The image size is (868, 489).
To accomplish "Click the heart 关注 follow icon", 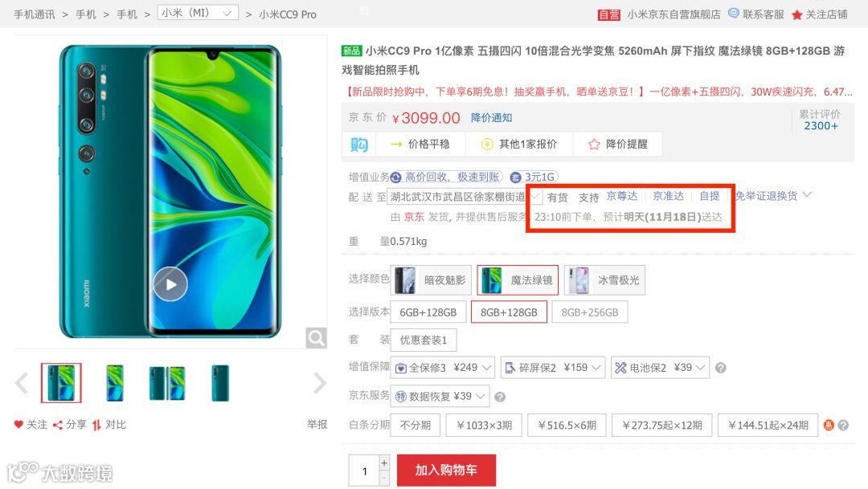I will [x=18, y=424].
